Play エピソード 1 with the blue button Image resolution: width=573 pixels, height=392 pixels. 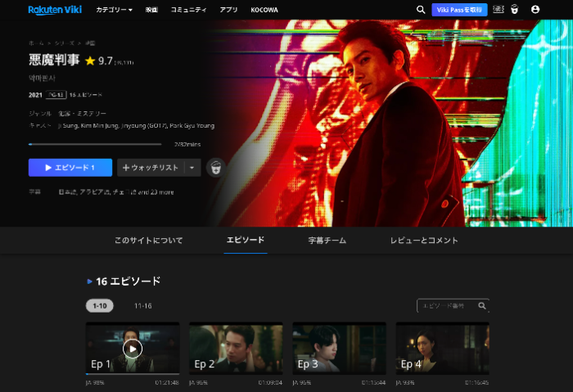[70, 168]
